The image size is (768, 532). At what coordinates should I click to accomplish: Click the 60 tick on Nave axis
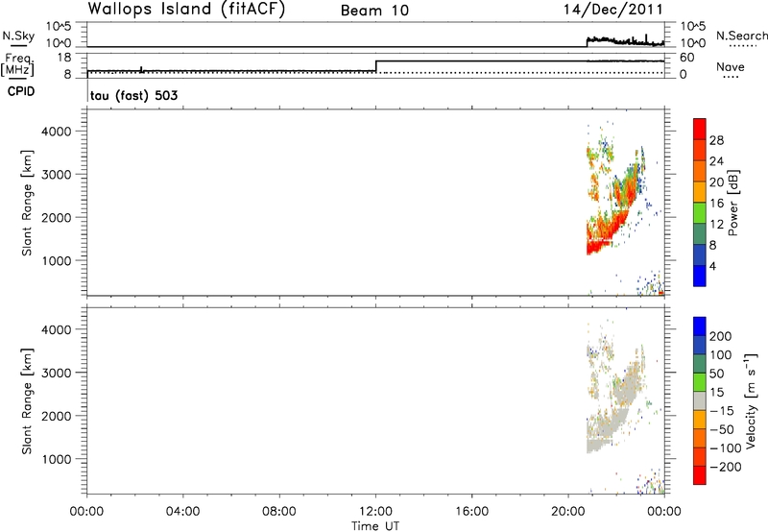coord(686,58)
